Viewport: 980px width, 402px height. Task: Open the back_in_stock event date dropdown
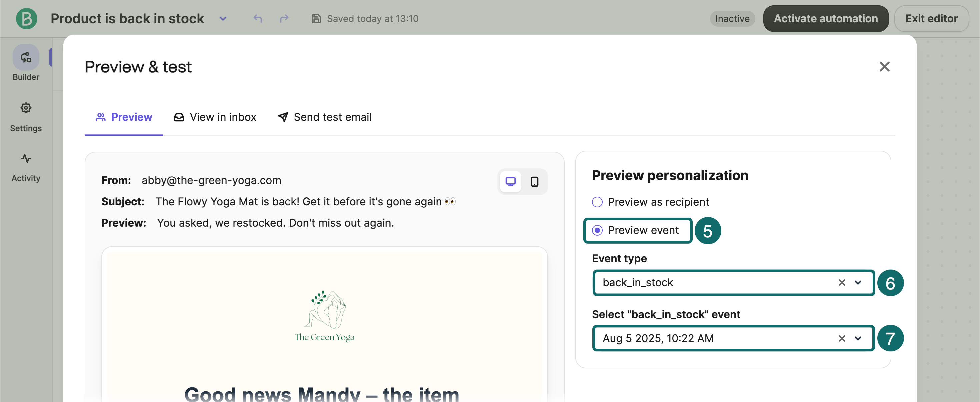coord(859,338)
